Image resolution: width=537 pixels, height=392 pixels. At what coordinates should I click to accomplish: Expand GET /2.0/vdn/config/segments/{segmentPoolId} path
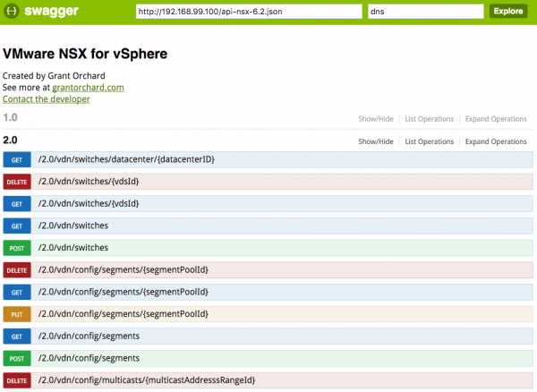pyautogui.click(x=124, y=292)
